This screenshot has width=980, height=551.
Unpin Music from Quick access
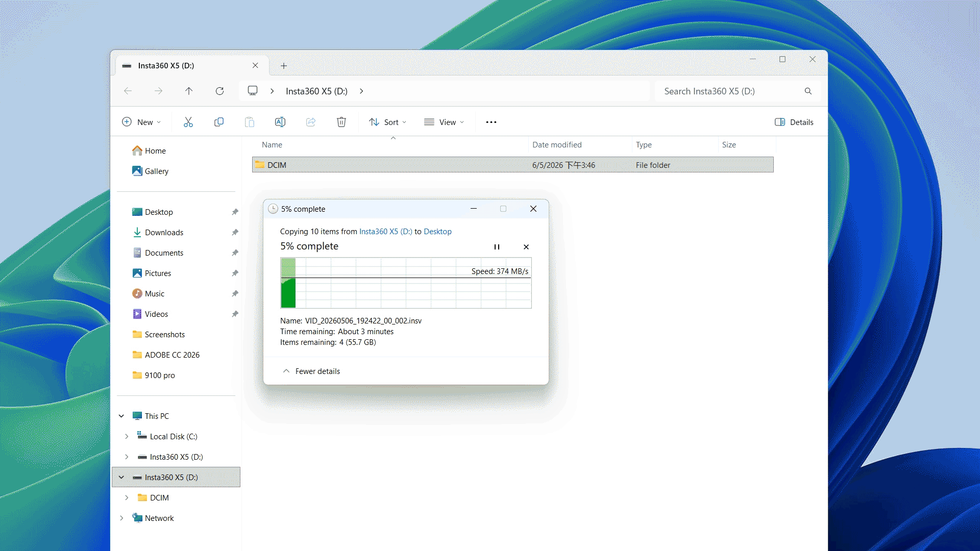(235, 293)
